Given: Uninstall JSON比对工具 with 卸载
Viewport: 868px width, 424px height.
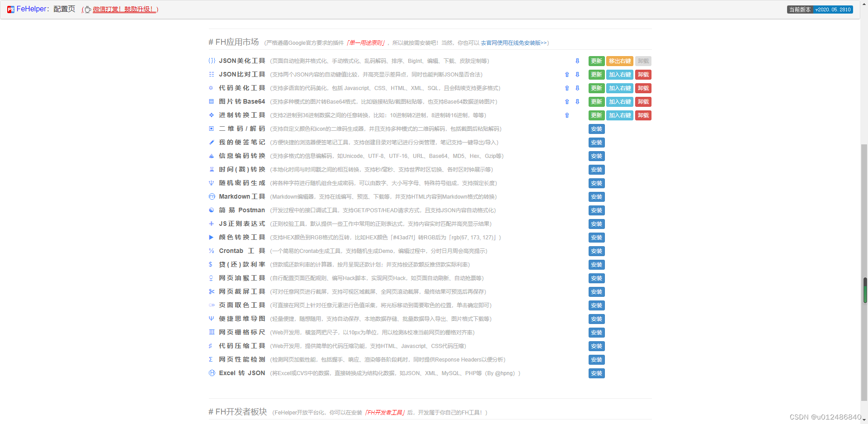Looking at the screenshot, I should click(643, 75).
